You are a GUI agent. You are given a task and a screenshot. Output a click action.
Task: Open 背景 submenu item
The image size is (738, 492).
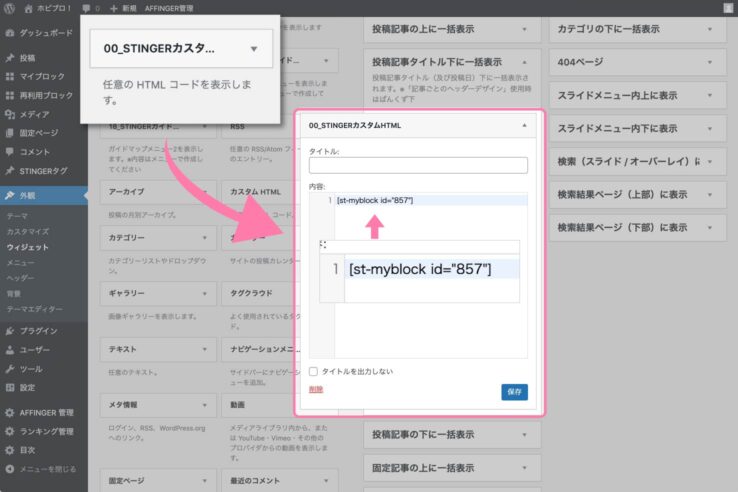point(14,294)
